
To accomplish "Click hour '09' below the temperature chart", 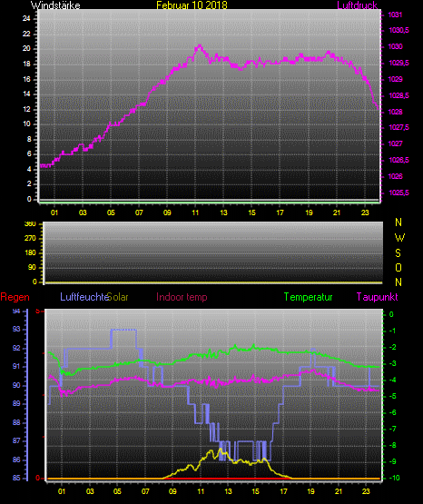I will [x=172, y=491].
